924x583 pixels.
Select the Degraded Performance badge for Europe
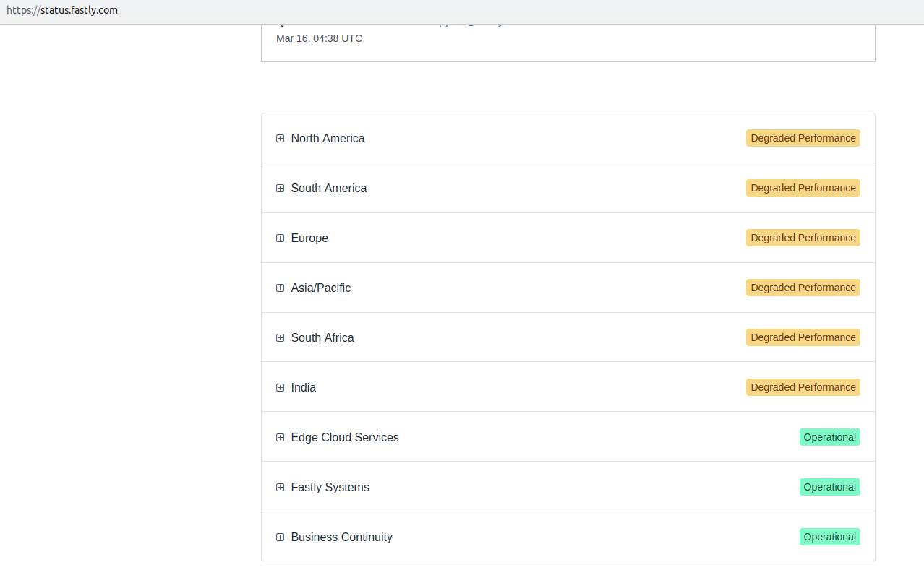click(x=803, y=238)
